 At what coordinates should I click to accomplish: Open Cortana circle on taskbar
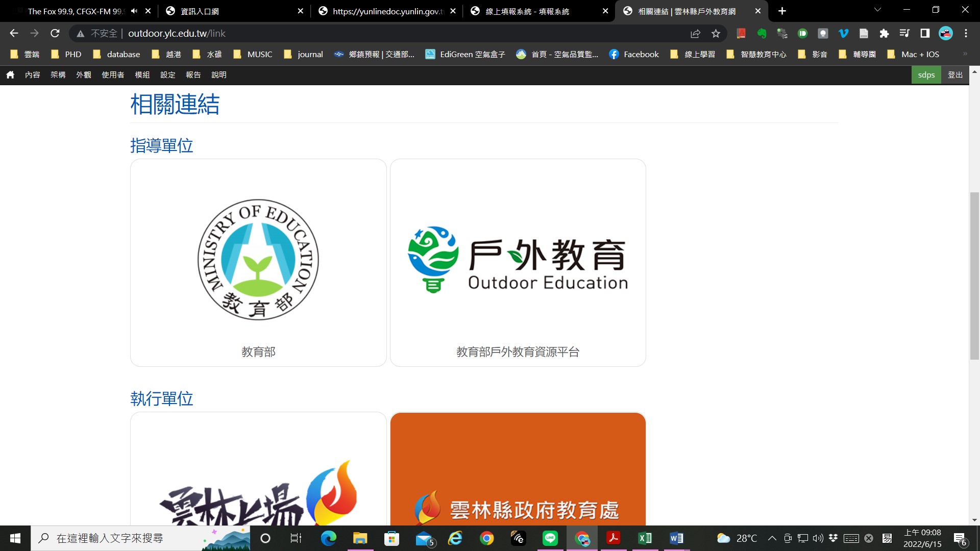coord(265,538)
